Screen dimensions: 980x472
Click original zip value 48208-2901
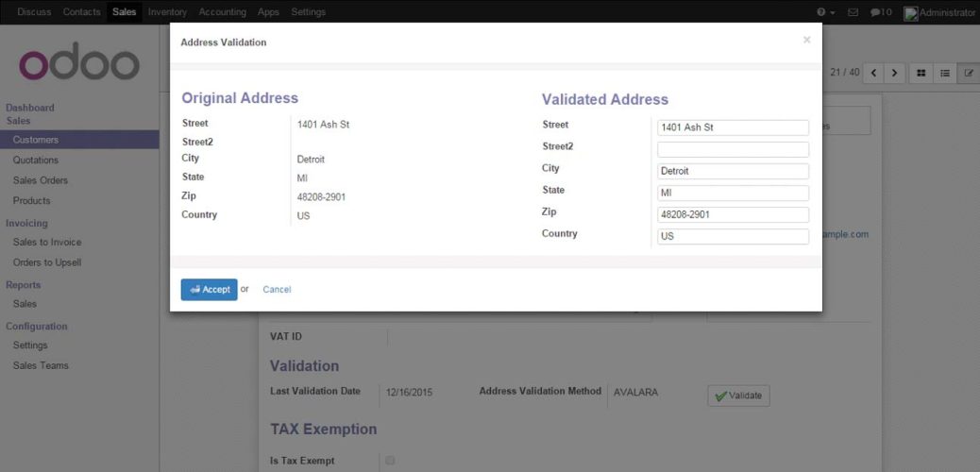321,197
